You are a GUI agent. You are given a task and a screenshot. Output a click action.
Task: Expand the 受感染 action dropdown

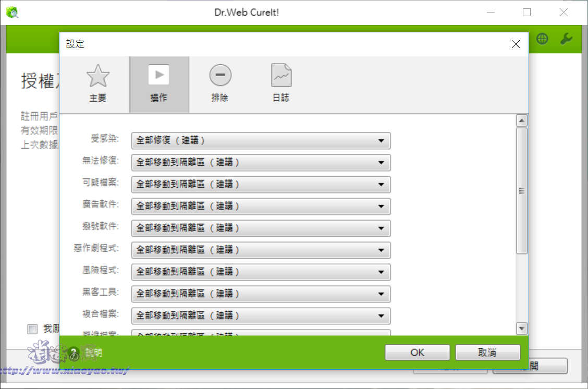[261, 141]
